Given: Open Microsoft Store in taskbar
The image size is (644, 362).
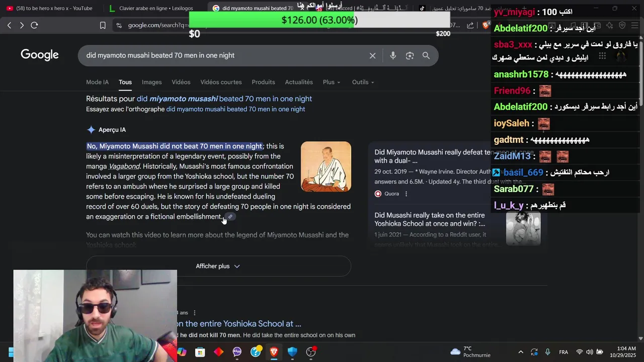Looking at the screenshot, I should [200, 352].
